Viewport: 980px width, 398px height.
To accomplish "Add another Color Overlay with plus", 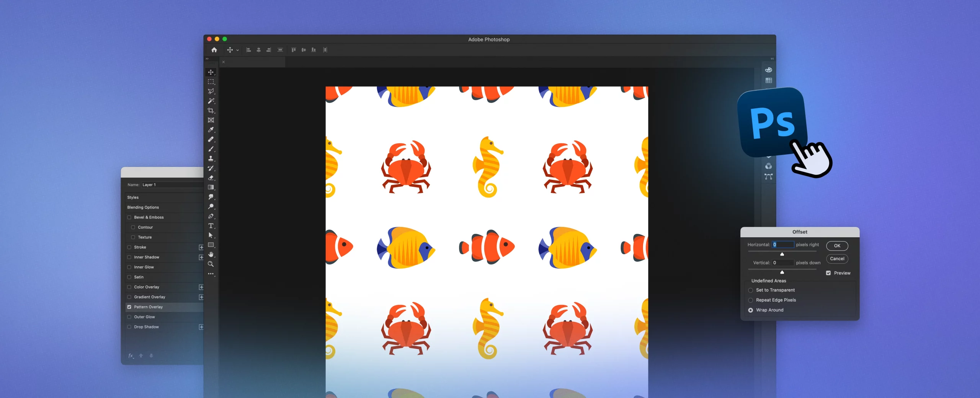I will coord(201,287).
